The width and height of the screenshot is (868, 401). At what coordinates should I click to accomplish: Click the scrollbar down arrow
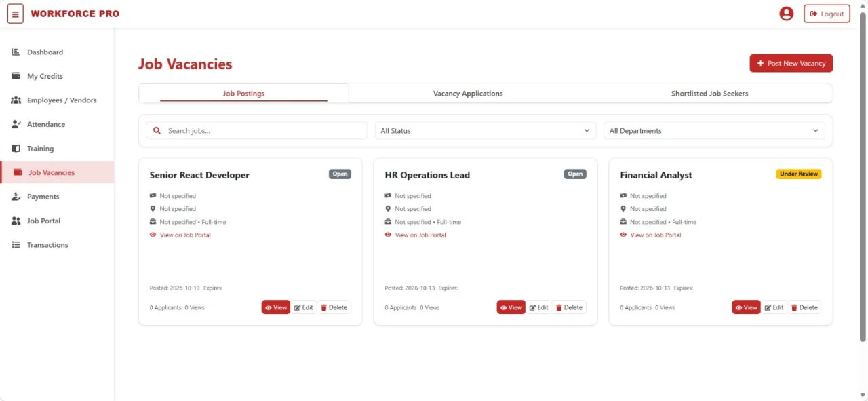pos(863,395)
